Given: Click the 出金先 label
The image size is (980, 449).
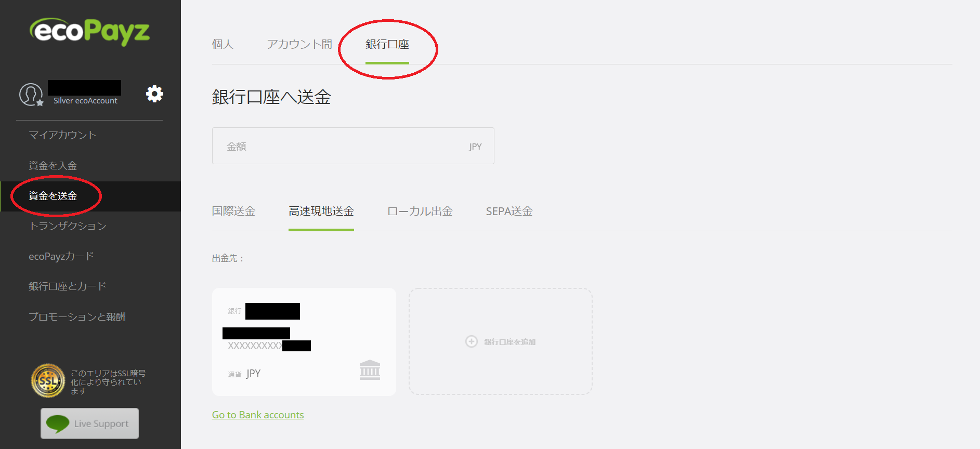Looking at the screenshot, I should point(228,258).
